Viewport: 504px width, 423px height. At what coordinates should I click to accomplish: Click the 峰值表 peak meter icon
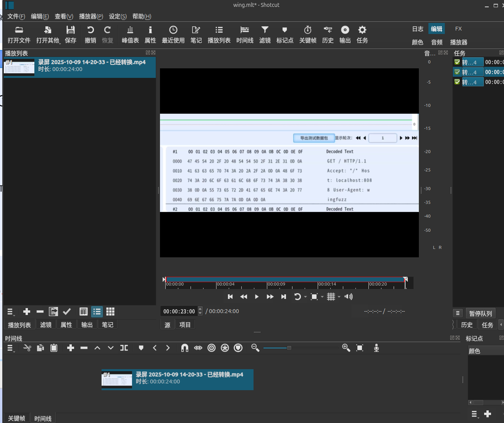(x=130, y=30)
